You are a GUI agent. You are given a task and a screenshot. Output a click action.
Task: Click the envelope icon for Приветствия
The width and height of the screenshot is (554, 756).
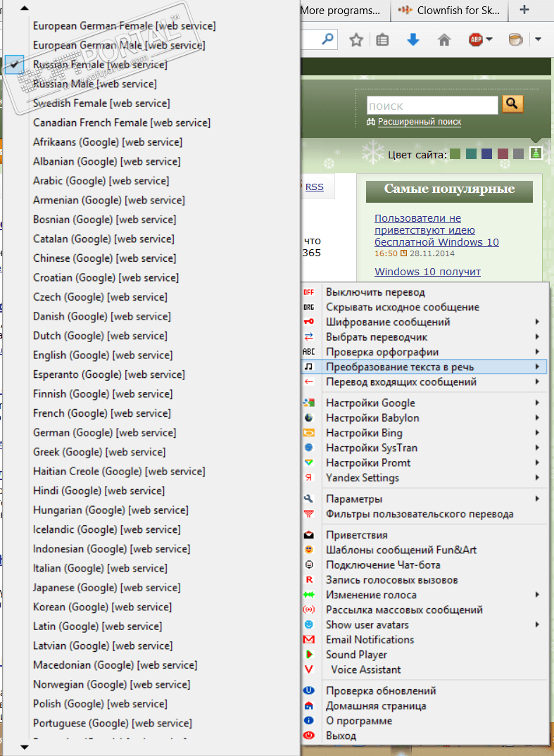[x=308, y=535]
